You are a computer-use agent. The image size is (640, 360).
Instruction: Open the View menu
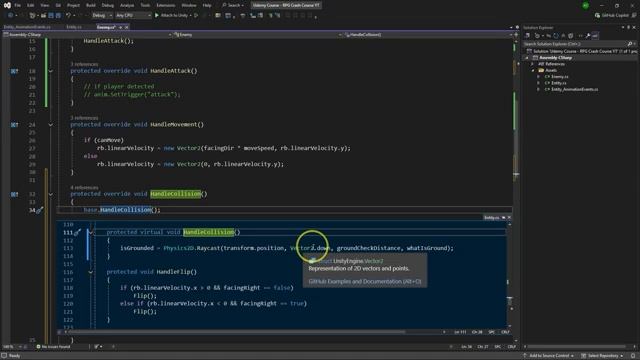45,5
